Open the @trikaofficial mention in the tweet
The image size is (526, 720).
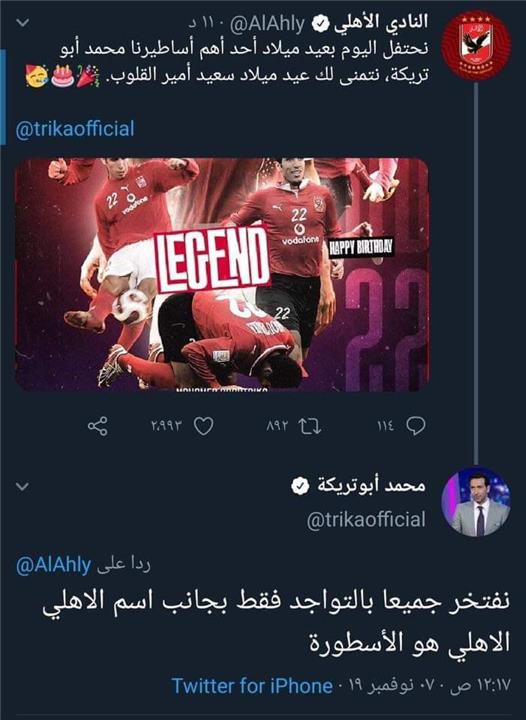pyautogui.click(x=75, y=129)
